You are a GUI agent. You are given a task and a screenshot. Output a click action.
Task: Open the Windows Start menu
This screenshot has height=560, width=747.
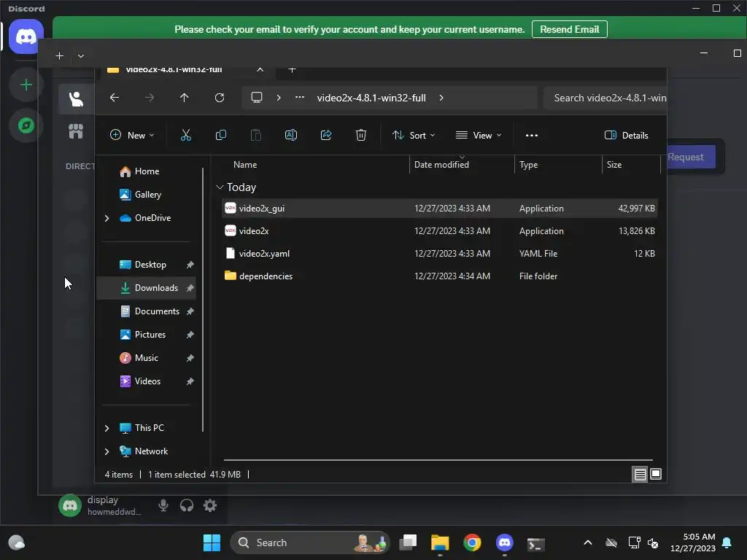point(212,542)
